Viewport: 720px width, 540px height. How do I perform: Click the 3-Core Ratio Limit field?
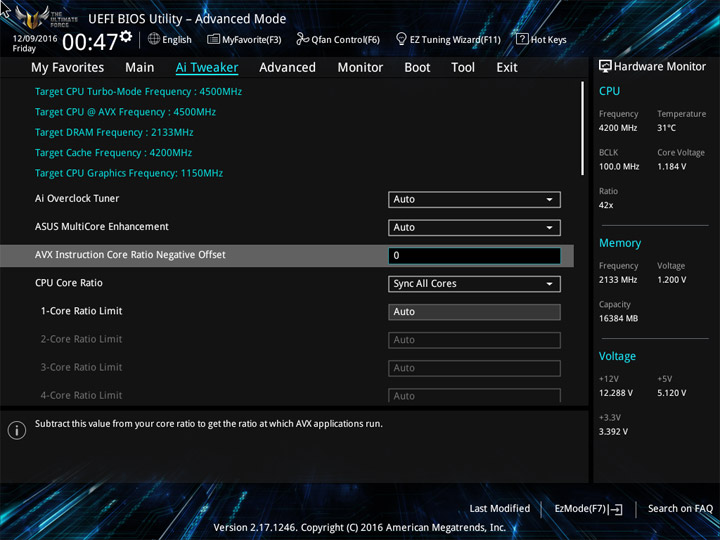474,368
